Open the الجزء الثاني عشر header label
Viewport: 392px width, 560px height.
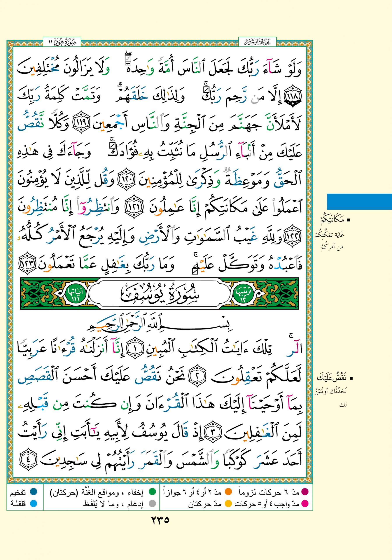point(257,42)
